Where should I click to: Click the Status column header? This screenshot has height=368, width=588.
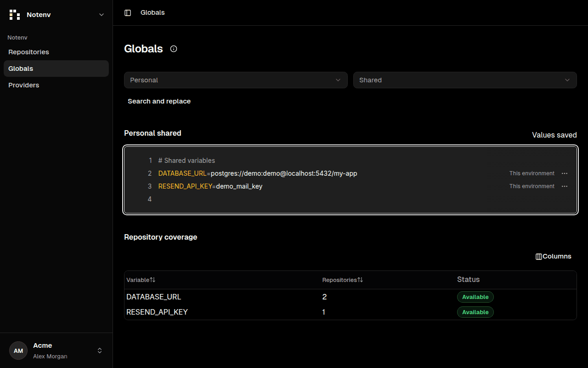[x=468, y=280]
